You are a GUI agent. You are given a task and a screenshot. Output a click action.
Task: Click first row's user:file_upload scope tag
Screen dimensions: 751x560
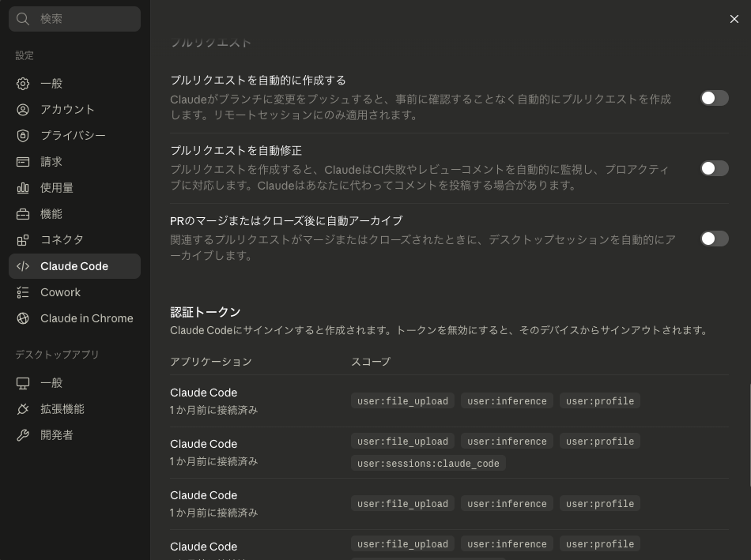tap(403, 401)
